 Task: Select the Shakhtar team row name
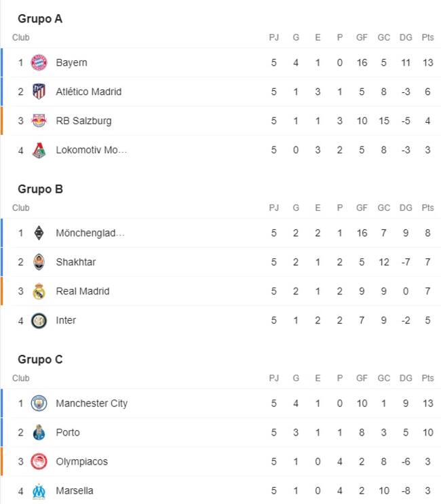click(x=76, y=262)
